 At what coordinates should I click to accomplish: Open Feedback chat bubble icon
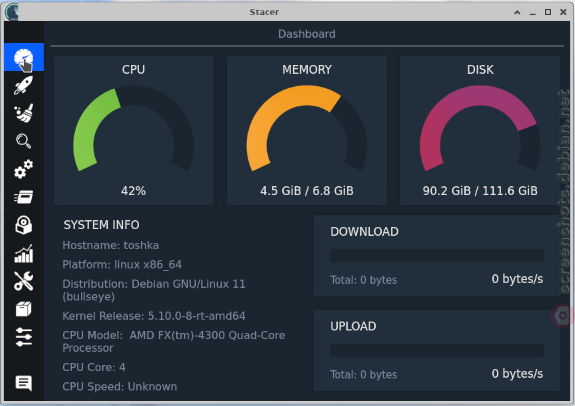point(24,383)
